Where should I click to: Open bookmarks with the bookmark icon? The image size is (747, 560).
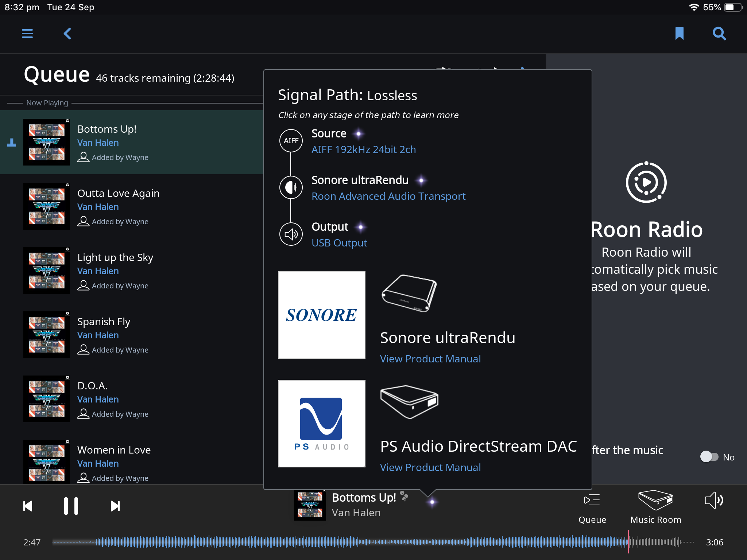tap(679, 34)
